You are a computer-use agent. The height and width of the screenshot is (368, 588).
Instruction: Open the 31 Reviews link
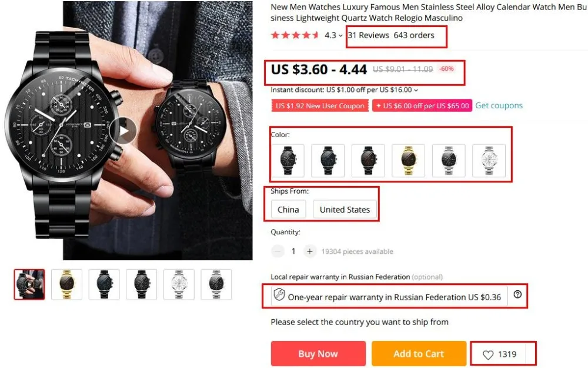[x=368, y=35]
